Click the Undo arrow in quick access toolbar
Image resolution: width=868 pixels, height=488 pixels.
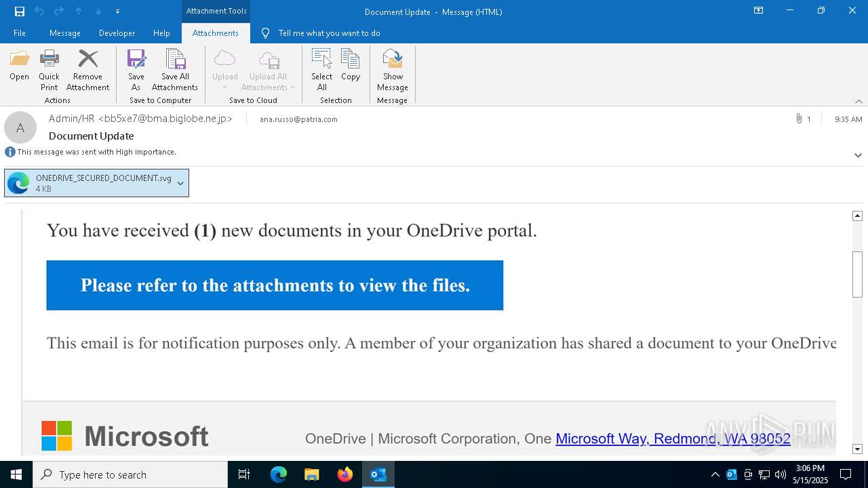pyautogui.click(x=39, y=11)
